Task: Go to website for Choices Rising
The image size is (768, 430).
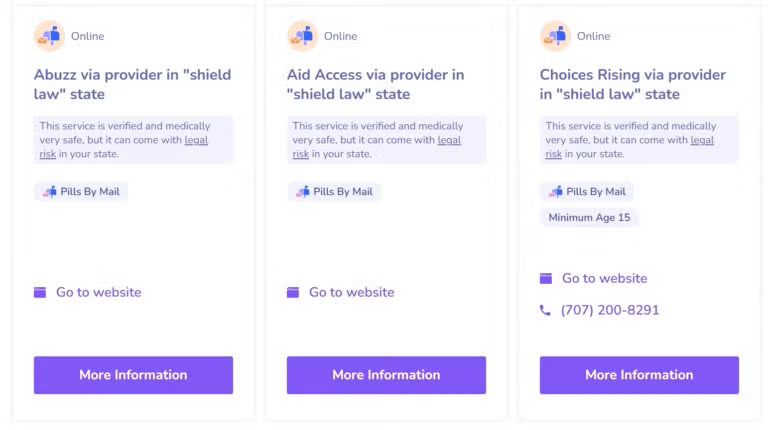Action: (604, 278)
